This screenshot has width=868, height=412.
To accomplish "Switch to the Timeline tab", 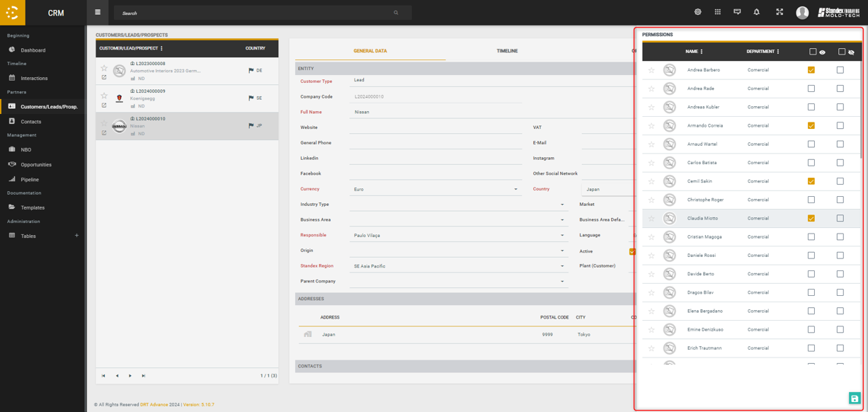I will tap(507, 51).
